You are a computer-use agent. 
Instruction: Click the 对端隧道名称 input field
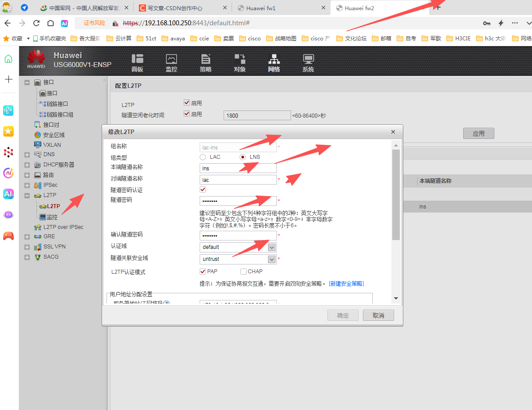coord(238,180)
